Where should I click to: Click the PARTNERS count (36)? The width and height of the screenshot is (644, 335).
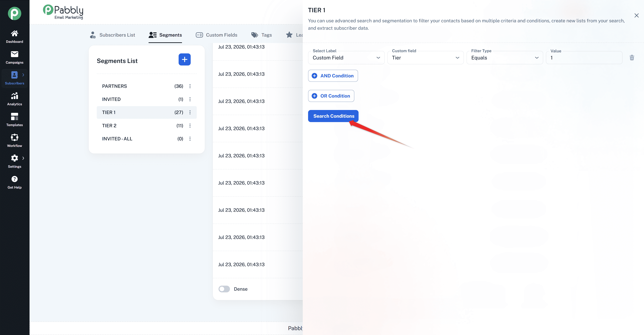(x=179, y=86)
